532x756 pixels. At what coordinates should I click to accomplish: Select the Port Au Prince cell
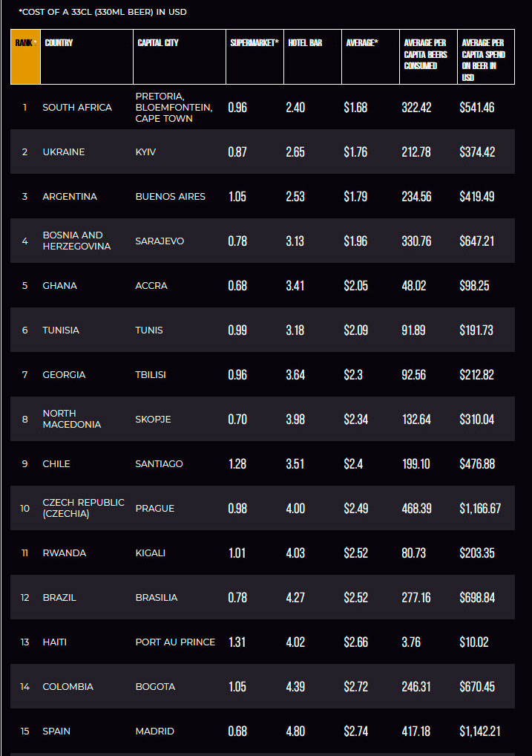[x=175, y=642]
